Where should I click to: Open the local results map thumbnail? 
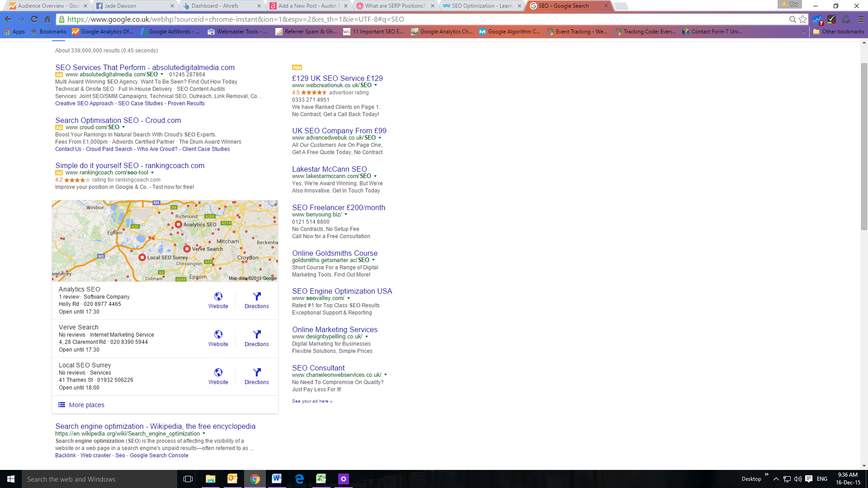pyautogui.click(x=165, y=241)
